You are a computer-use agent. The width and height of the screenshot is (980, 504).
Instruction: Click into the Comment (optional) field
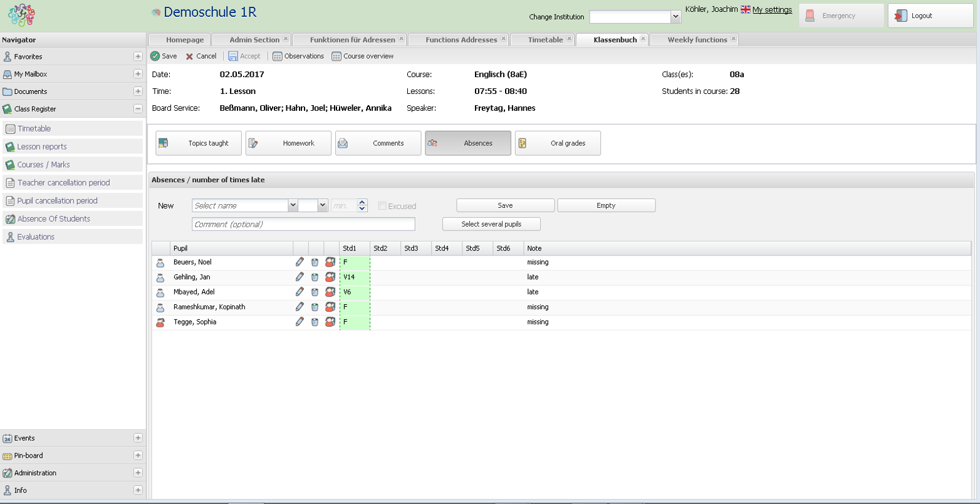point(303,224)
